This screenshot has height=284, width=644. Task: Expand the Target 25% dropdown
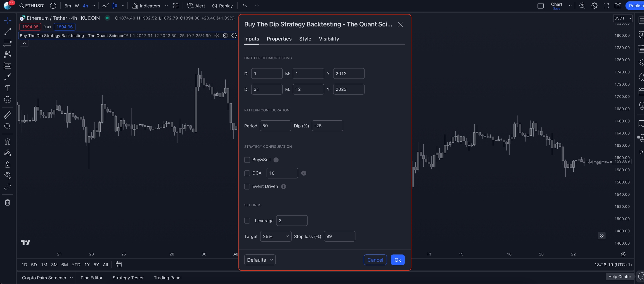pos(276,236)
